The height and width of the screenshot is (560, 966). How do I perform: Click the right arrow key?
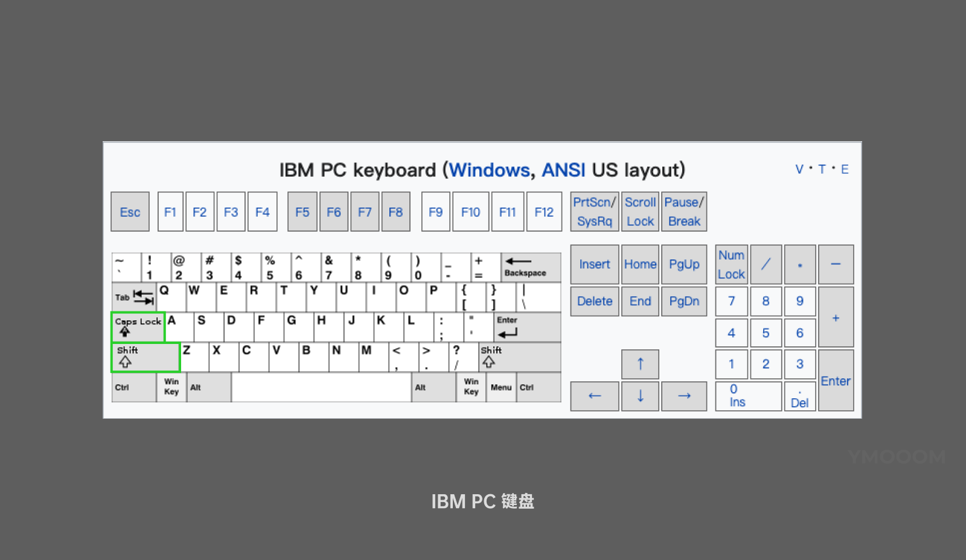[x=684, y=396]
